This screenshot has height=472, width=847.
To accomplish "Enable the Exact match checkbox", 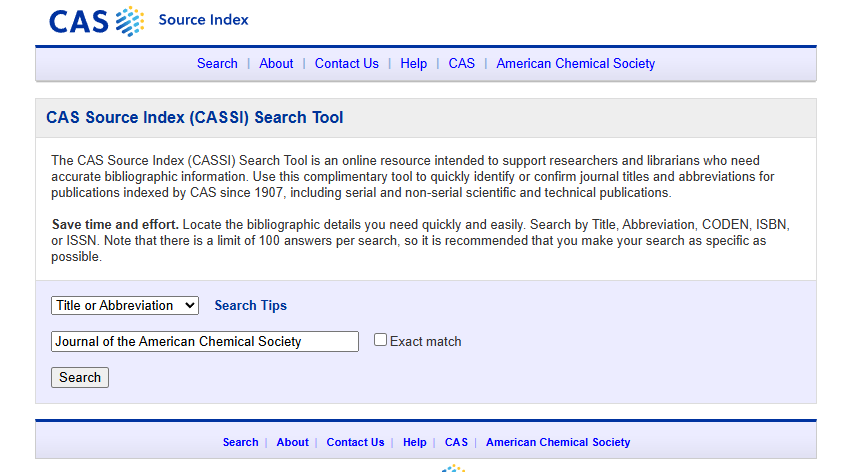I will [x=380, y=340].
